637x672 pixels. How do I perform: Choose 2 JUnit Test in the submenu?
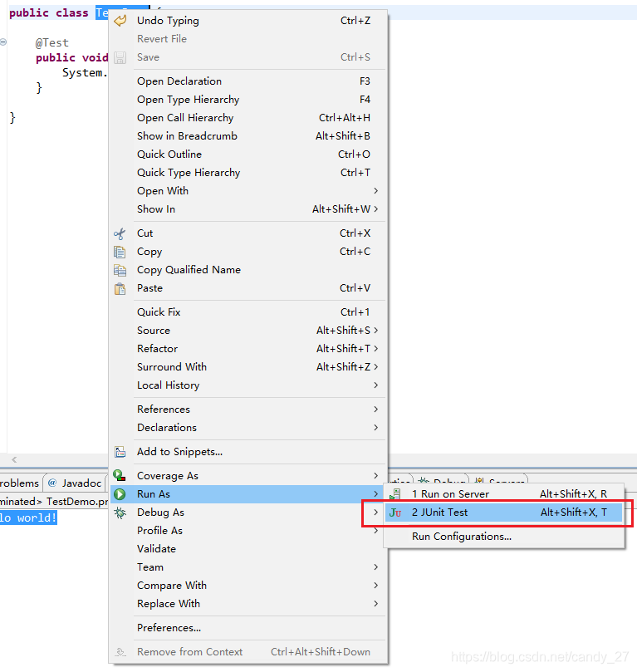coord(504,513)
